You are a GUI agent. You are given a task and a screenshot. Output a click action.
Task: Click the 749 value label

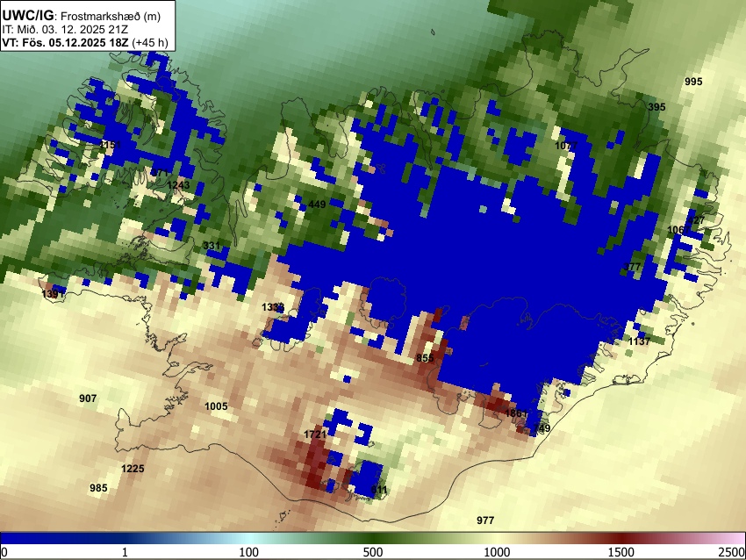pos(542,428)
